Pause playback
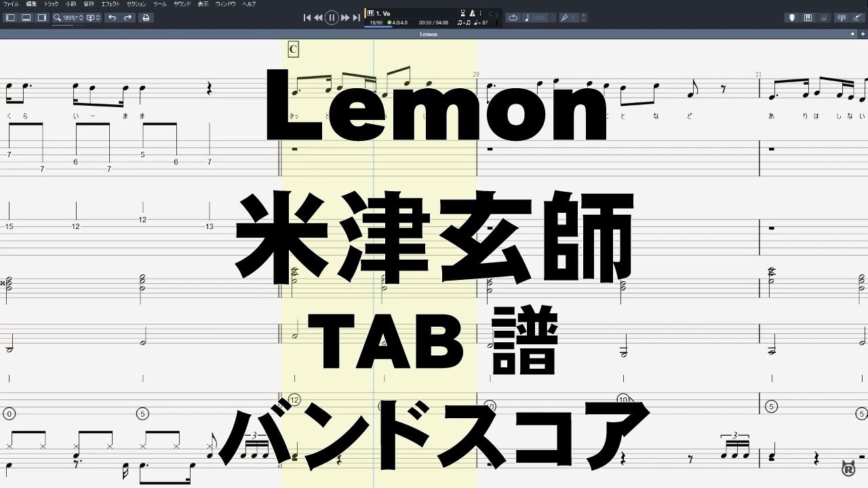The width and height of the screenshot is (868, 488). (x=332, y=18)
